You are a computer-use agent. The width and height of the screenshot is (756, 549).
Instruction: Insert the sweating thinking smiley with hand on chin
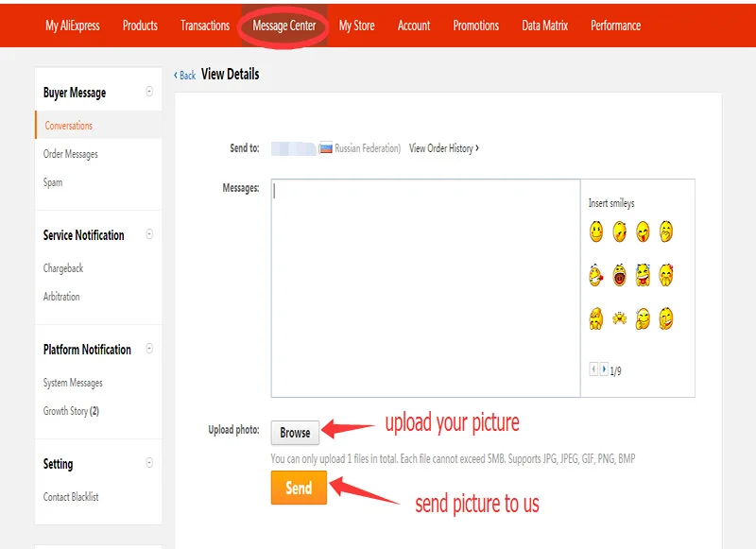(x=643, y=318)
